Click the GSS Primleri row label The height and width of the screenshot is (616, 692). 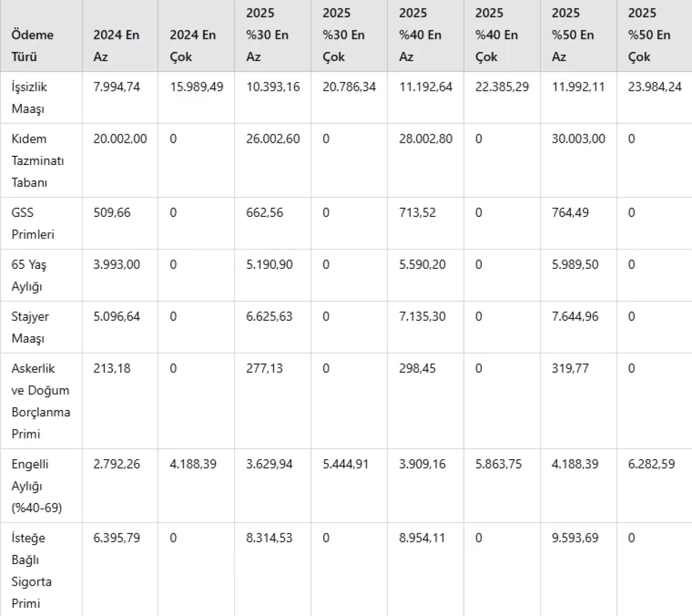coord(32,223)
